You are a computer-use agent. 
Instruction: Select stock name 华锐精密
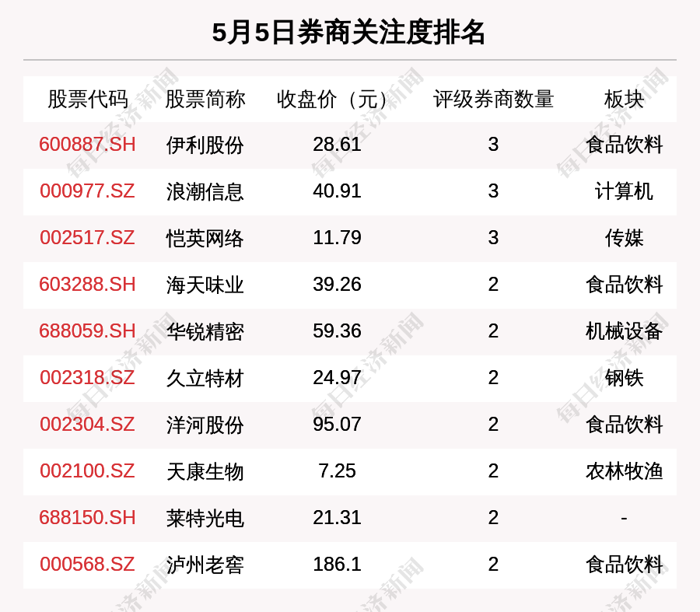[205, 332]
